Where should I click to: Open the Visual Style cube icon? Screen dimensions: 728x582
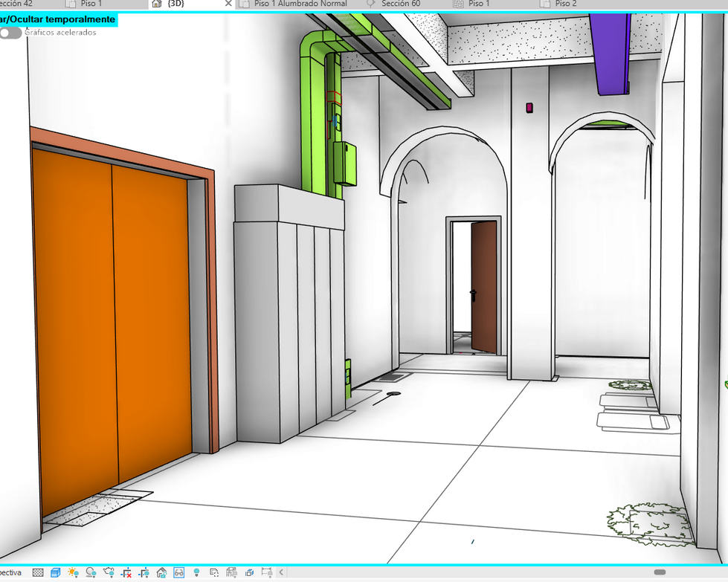coord(56,572)
